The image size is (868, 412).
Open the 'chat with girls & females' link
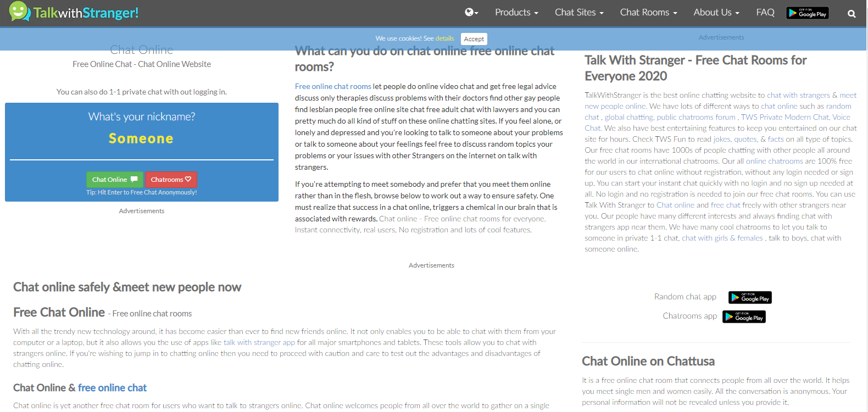pos(722,238)
